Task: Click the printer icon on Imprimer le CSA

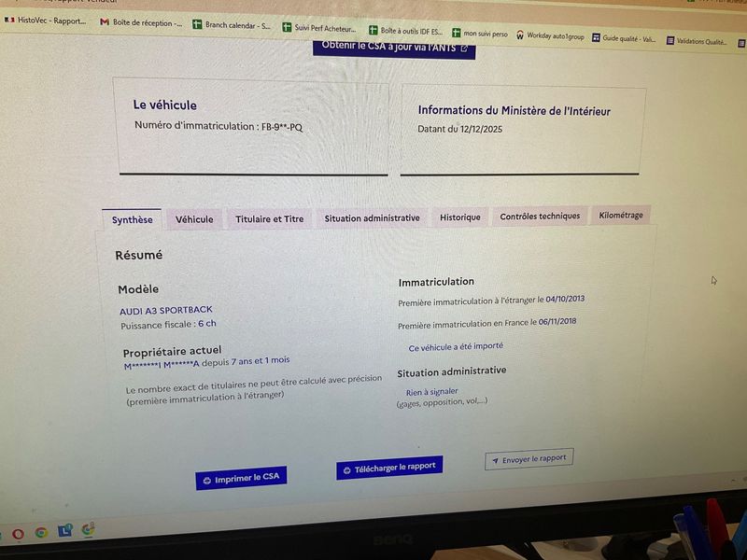Action: [x=206, y=480]
